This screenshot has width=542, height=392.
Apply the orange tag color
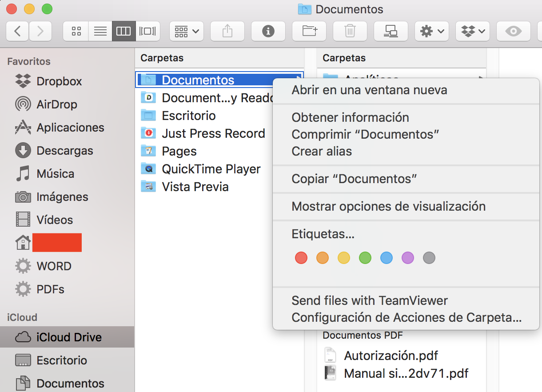[323, 258]
